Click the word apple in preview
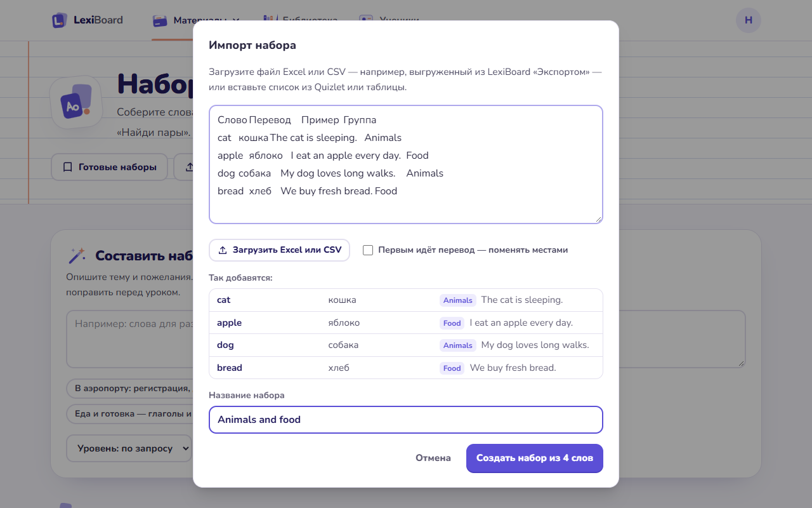Screen dimensions: 812x508 click(229, 323)
